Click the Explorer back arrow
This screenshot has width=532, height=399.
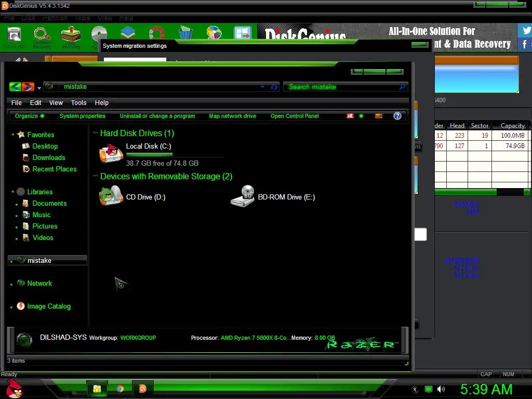15,87
